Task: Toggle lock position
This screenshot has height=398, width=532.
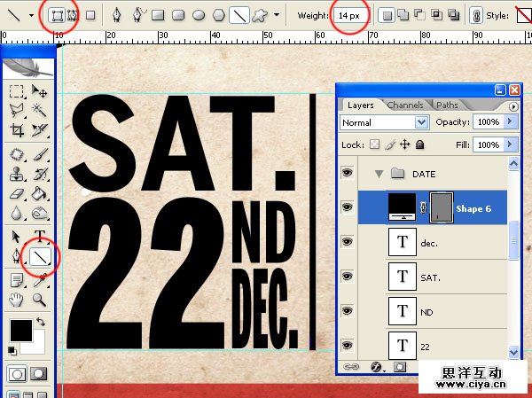Action: point(405,144)
